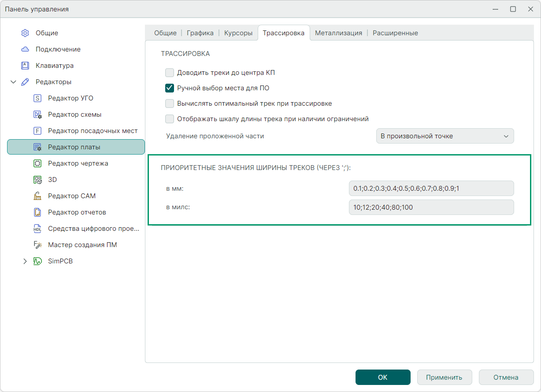
Task: Click the Редактор посадочных мест icon
Action: point(37,131)
